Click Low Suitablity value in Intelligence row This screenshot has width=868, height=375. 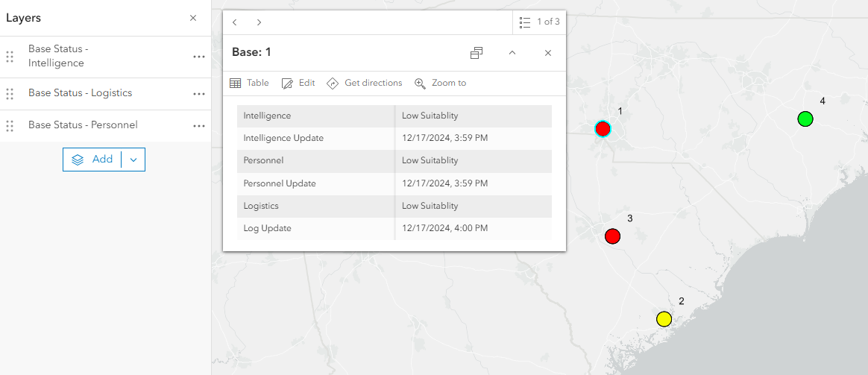(430, 116)
